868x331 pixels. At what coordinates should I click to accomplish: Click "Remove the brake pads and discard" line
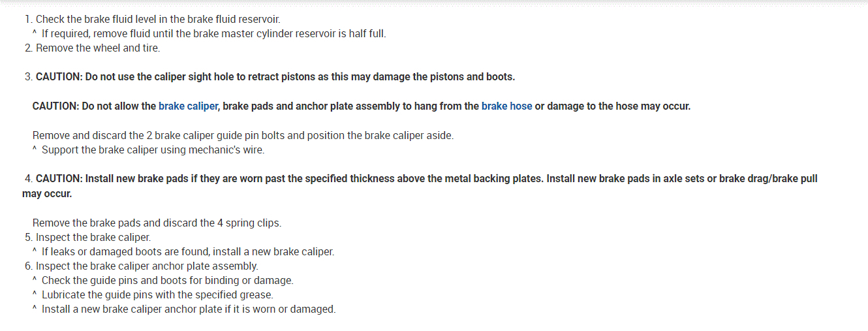click(x=157, y=223)
